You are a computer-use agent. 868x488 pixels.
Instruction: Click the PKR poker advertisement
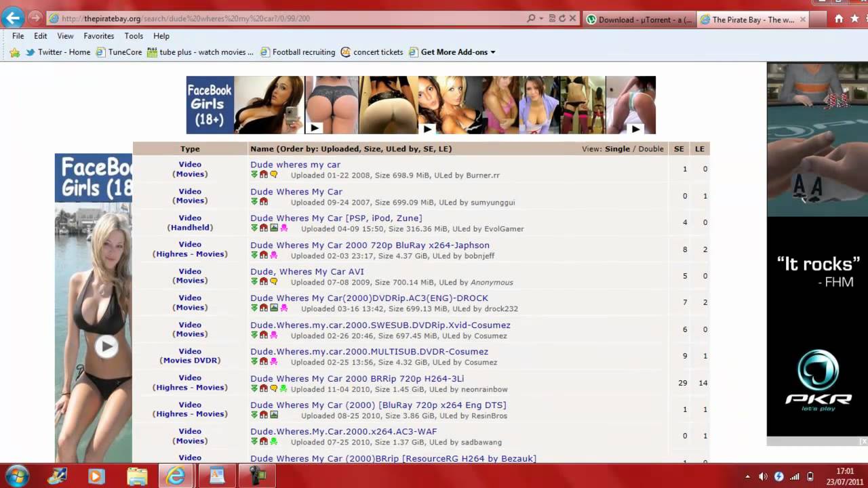coord(817,249)
